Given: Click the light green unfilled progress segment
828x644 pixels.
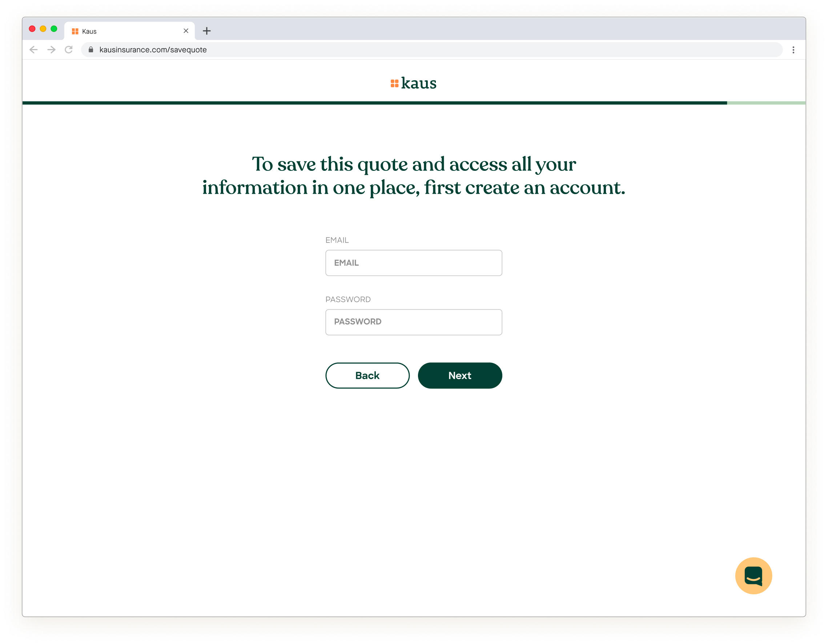Looking at the screenshot, I should (x=766, y=103).
